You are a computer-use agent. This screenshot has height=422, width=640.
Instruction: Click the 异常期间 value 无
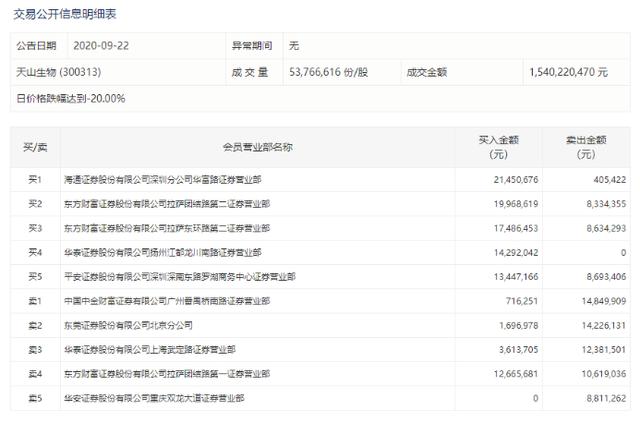pyautogui.click(x=294, y=46)
